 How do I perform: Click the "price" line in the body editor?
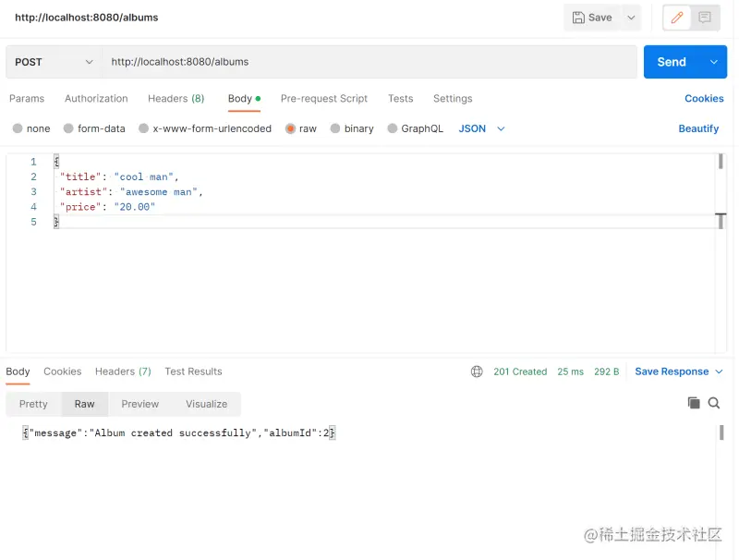point(107,207)
